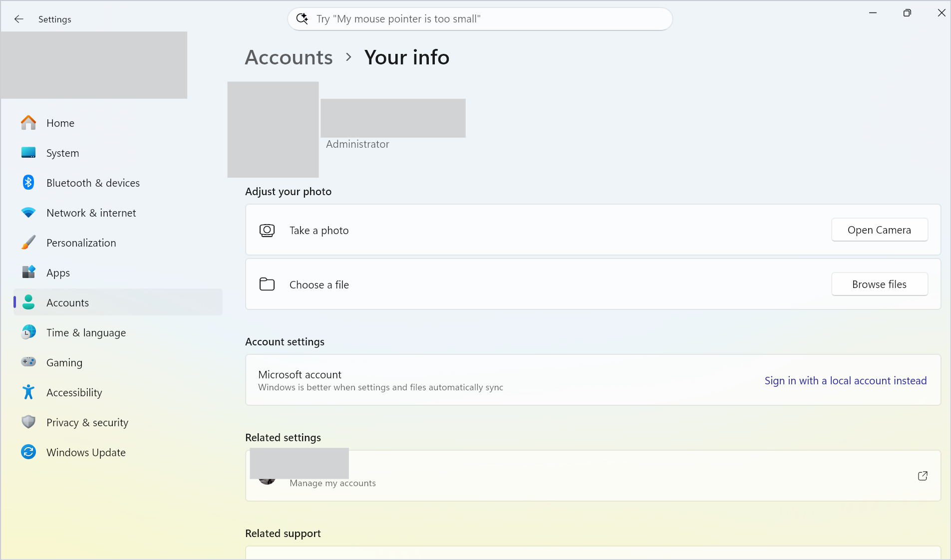Image resolution: width=951 pixels, height=560 pixels.
Task: Open the Apps label in sidebar
Action: (x=58, y=273)
